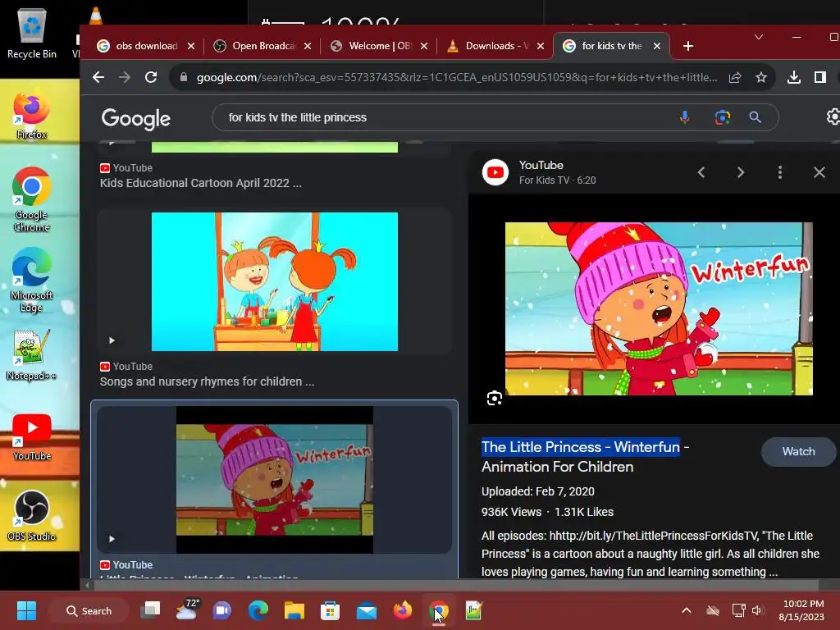This screenshot has width=840, height=630.
Task: Show next image in preview panel
Action: (741, 172)
